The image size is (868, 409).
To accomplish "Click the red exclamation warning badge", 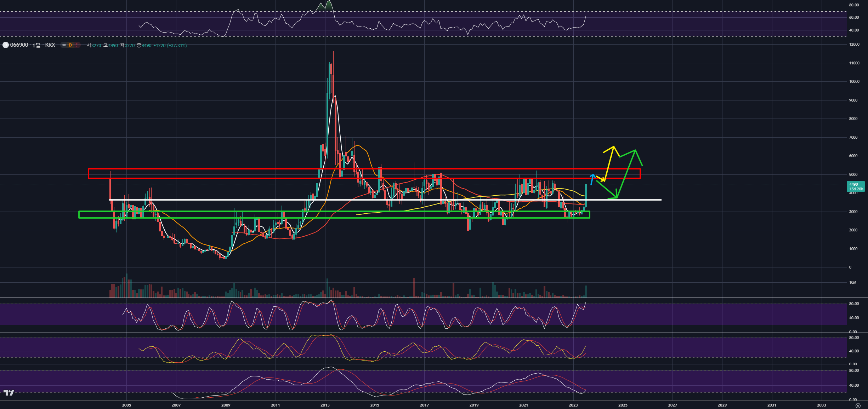I will (77, 45).
